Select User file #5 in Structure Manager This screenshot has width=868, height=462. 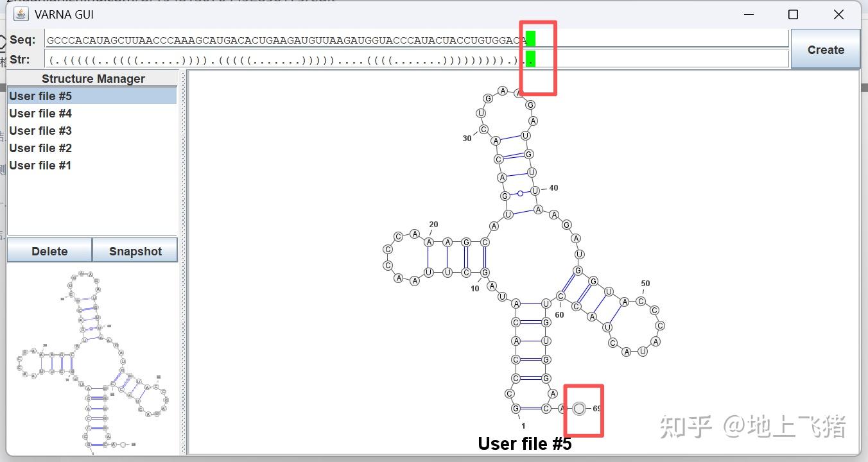pos(92,96)
